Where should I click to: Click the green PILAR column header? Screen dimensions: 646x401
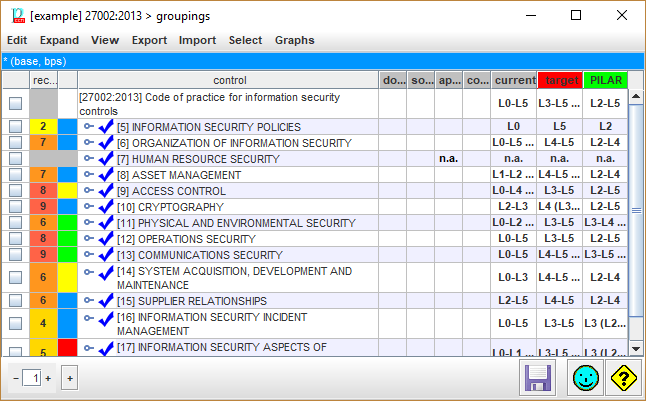[606, 80]
